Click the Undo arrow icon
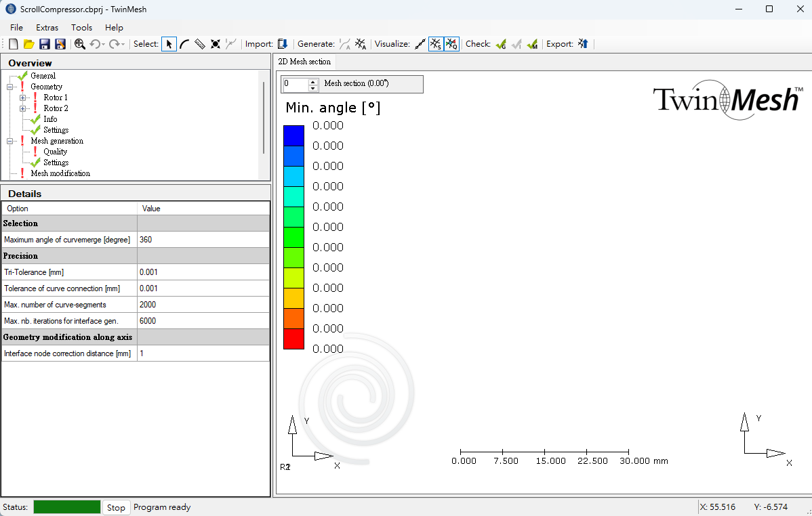This screenshot has height=516, width=812. coord(95,44)
